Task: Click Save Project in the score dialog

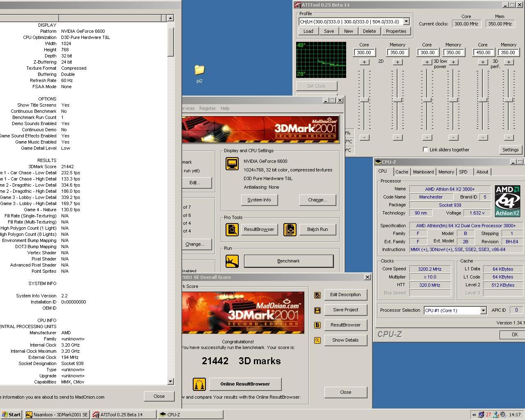Action: pos(345,310)
